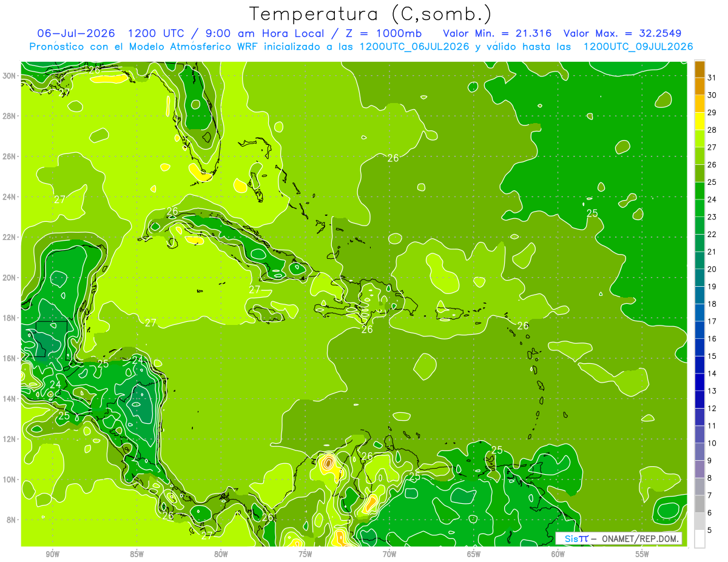Click the color legend value '16'

712,339
